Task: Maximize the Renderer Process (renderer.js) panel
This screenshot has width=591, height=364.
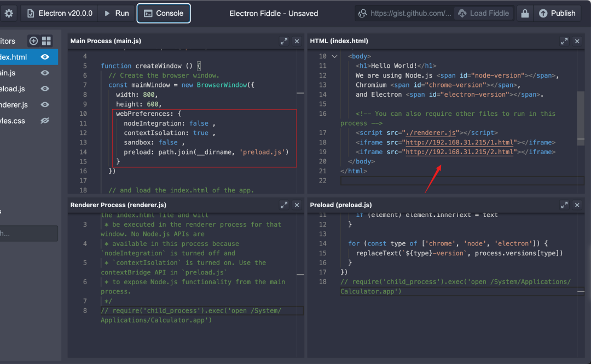Action: point(284,205)
